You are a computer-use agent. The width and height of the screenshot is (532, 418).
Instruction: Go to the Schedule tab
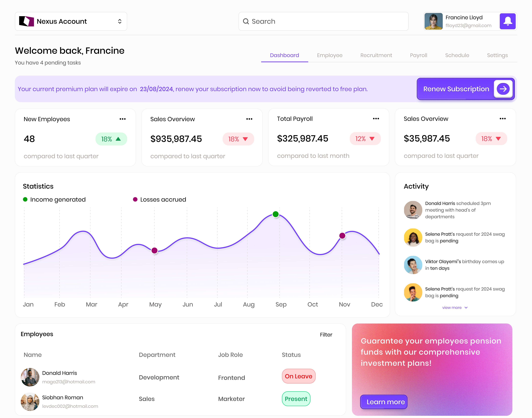tap(457, 55)
